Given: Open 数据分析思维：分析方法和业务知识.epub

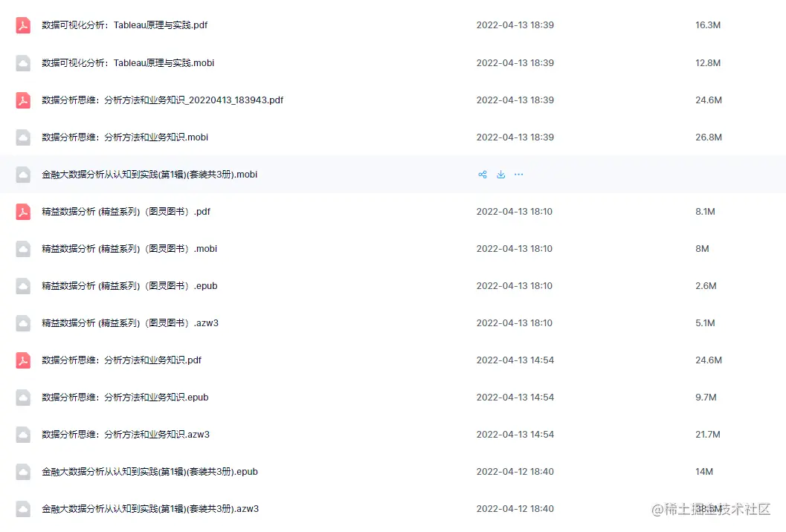Looking at the screenshot, I should (125, 398).
